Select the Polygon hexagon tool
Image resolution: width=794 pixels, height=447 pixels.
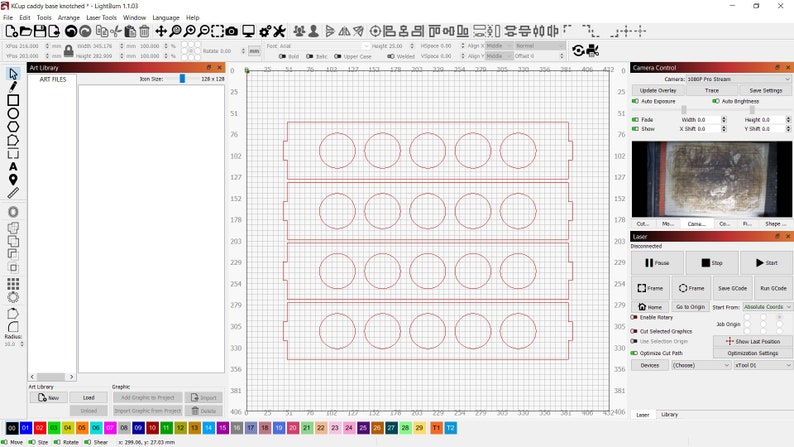(x=13, y=127)
